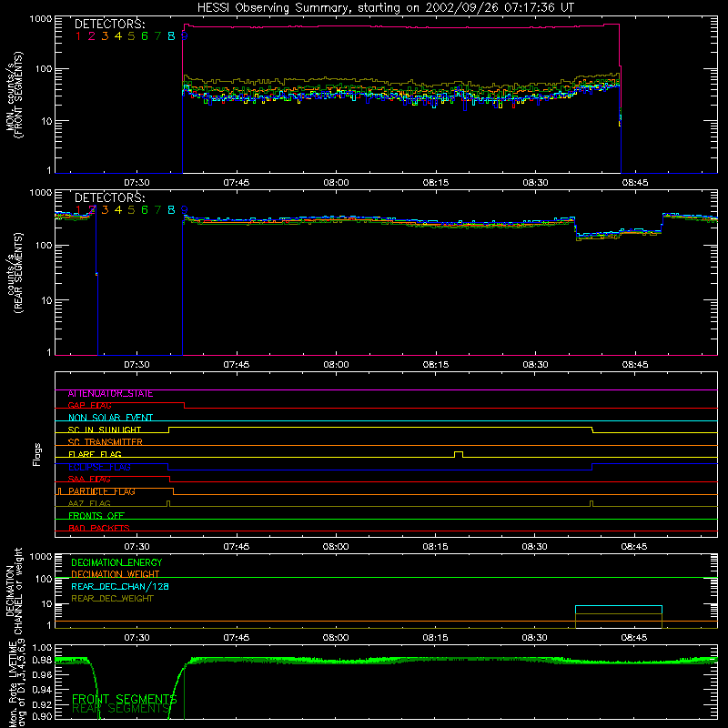Click the 08:15 time label under the rear segments plot

pyautogui.click(x=436, y=365)
